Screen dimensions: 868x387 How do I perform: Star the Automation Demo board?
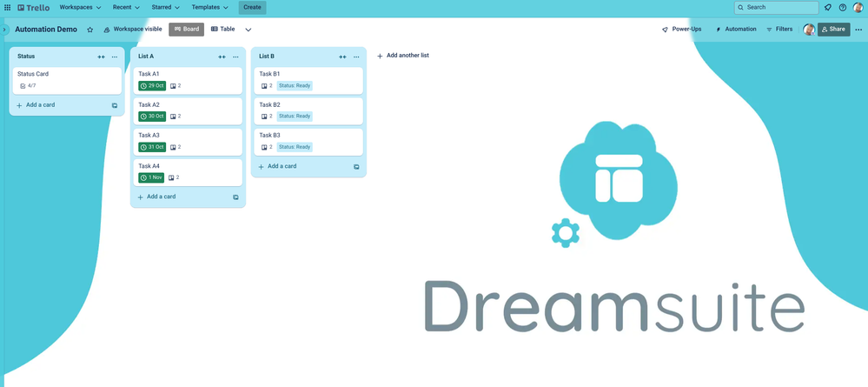tap(89, 30)
